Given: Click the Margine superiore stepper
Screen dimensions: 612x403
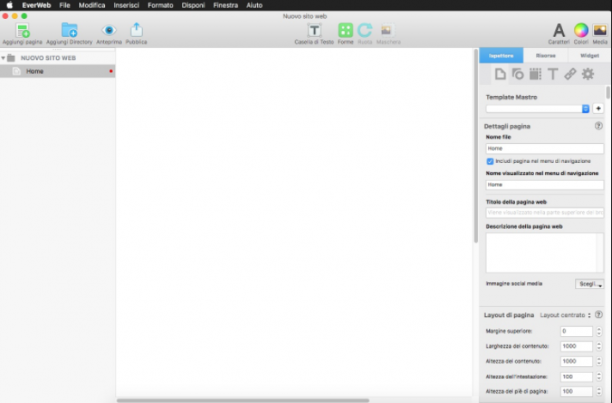Looking at the screenshot, I should pyautogui.click(x=599, y=331).
